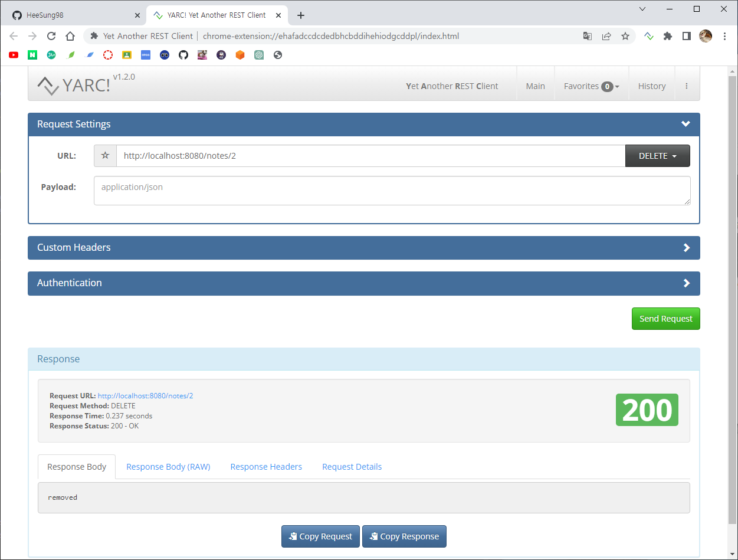Click the "Request Method: DELETE" text
Image resolution: width=738 pixels, height=560 pixels.
tap(93, 406)
